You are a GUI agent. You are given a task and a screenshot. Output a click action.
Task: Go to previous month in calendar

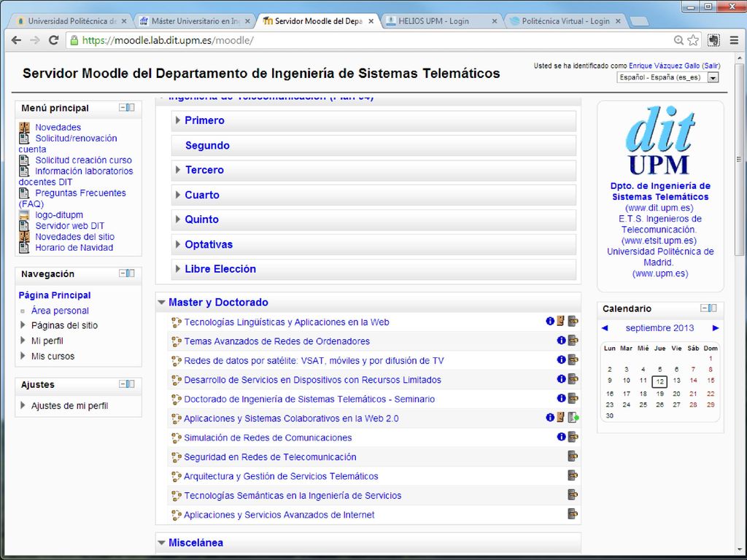point(605,327)
